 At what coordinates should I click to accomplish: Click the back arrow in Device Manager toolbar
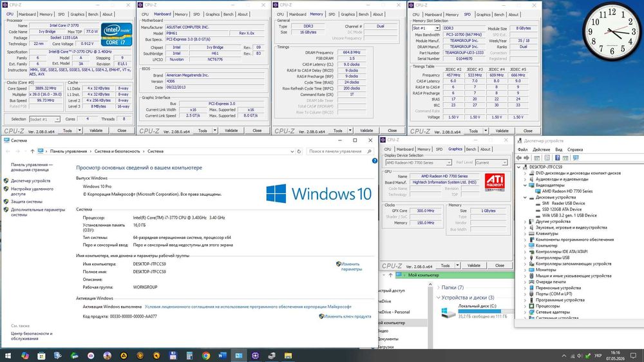point(519,158)
